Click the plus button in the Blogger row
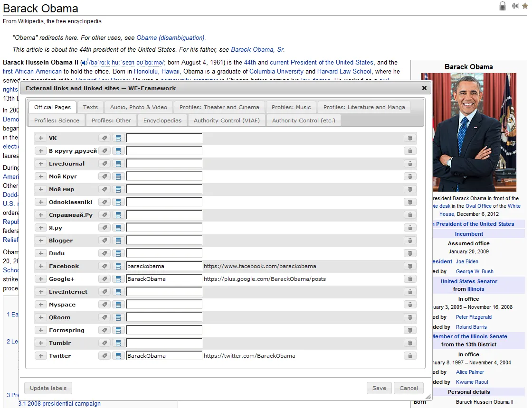Screen dimensions: 532x408 [41, 241]
